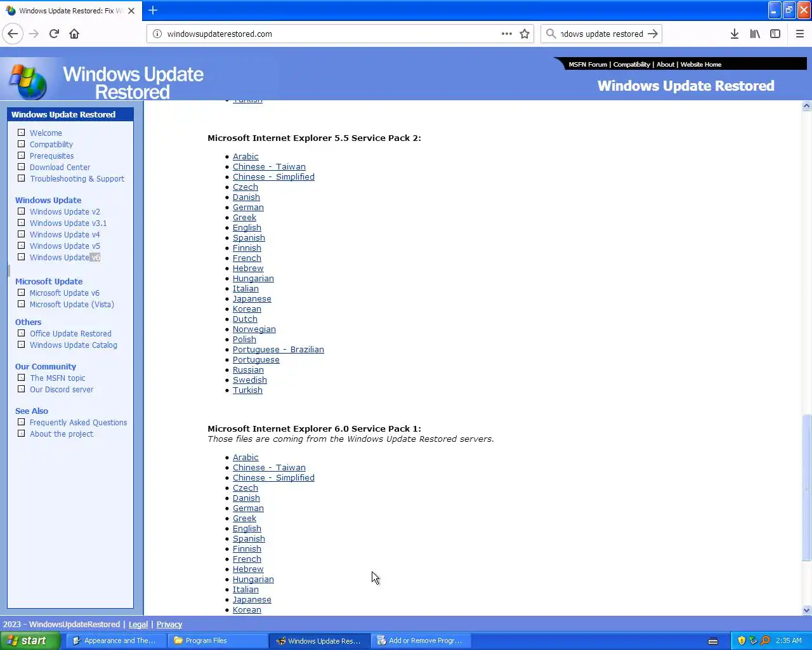This screenshot has width=812, height=650.
Task: Open page actions three-dot menu
Action: [506, 34]
